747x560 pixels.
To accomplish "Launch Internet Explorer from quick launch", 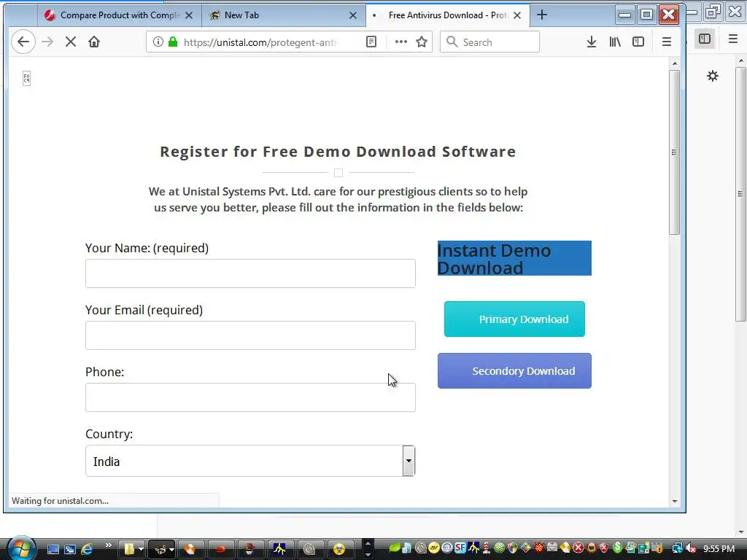I will tap(88, 549).
